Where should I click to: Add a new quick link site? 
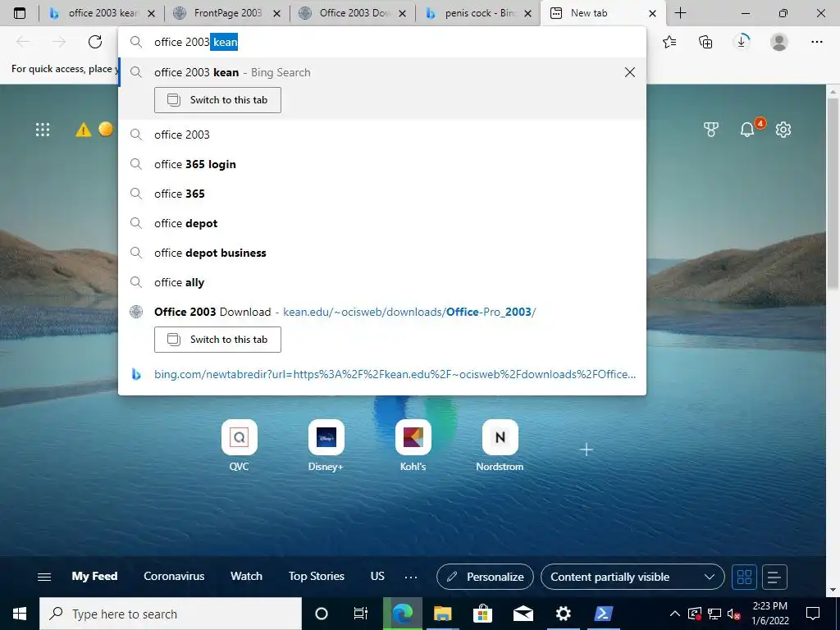(587, 450)
